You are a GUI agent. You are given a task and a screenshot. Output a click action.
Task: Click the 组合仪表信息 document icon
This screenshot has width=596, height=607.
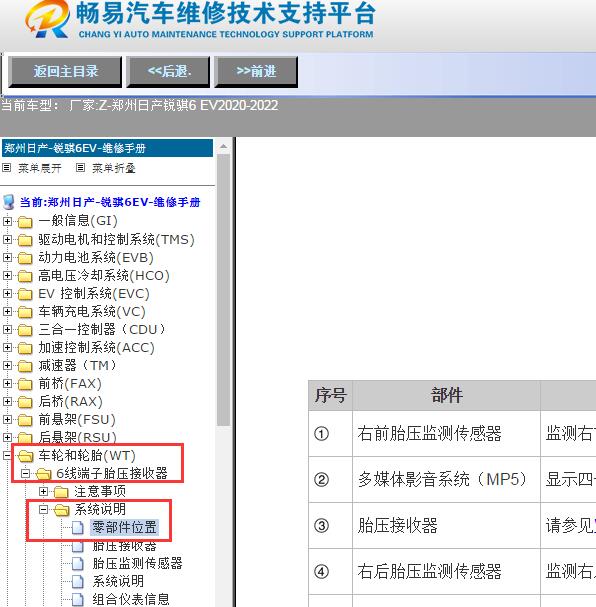[x=78, y=599]
